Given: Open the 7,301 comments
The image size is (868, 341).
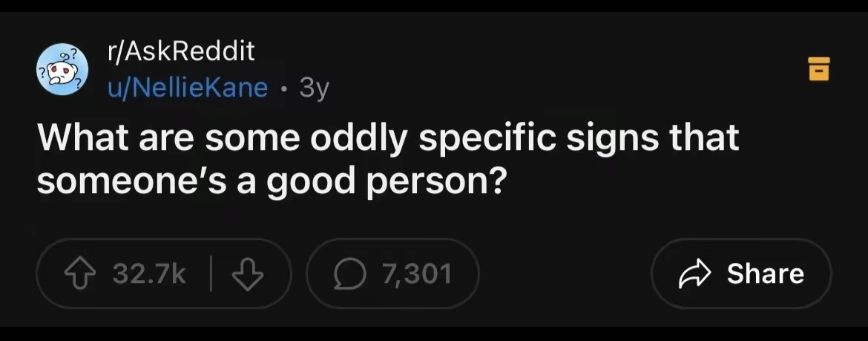Looking at the screenshot, I should (392, 274).
